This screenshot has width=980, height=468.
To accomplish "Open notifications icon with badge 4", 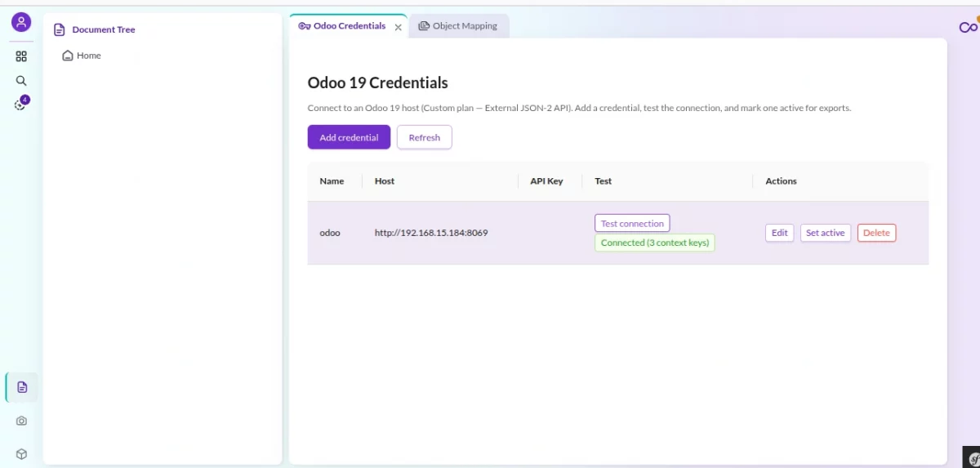I will click(21, 104).
